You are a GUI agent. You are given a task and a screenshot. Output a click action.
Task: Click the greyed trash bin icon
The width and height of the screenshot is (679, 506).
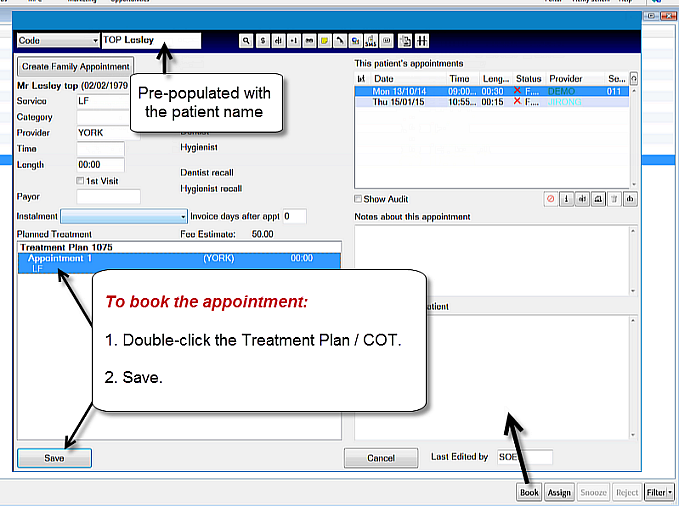tap(614, 199)
